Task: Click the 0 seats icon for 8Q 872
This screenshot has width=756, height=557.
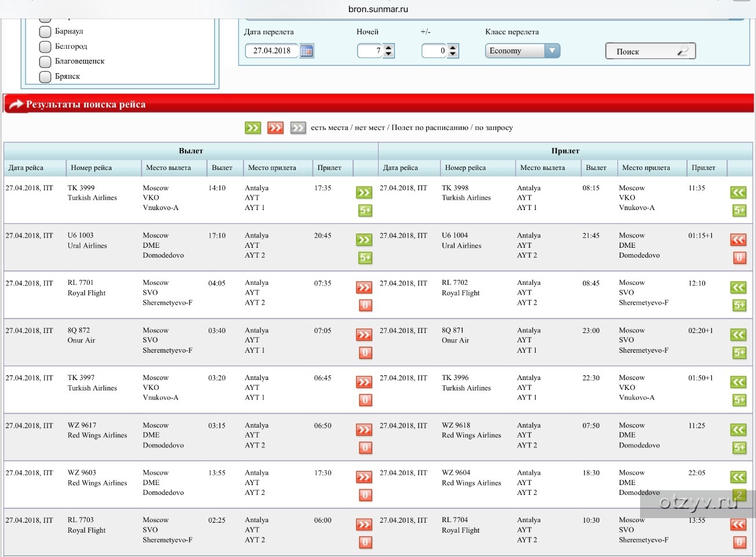Action: 365,353
